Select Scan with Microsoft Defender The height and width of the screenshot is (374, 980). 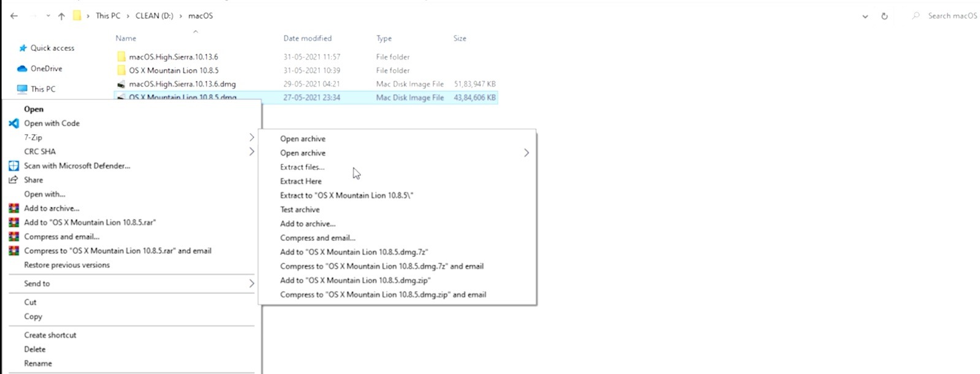77,166
